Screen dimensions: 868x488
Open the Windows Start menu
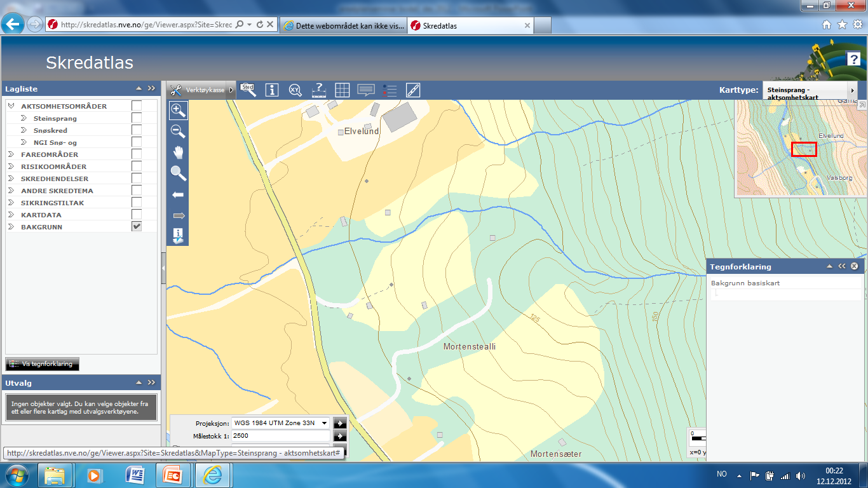pos(17,475)
